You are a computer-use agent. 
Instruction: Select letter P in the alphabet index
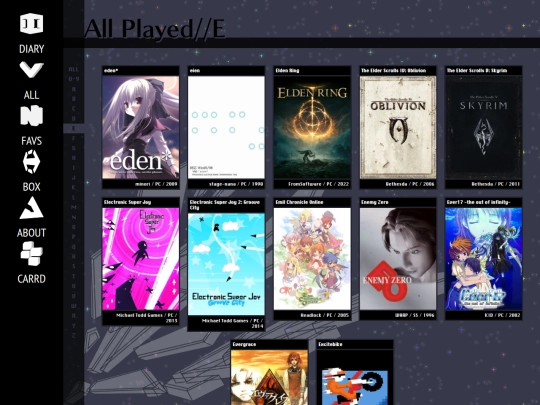coord(74,237)
